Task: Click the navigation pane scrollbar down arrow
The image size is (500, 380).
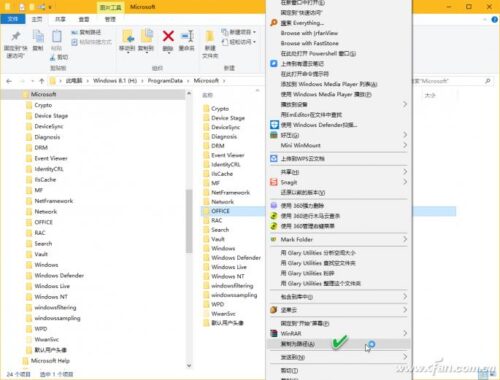Action: point(189,365)
